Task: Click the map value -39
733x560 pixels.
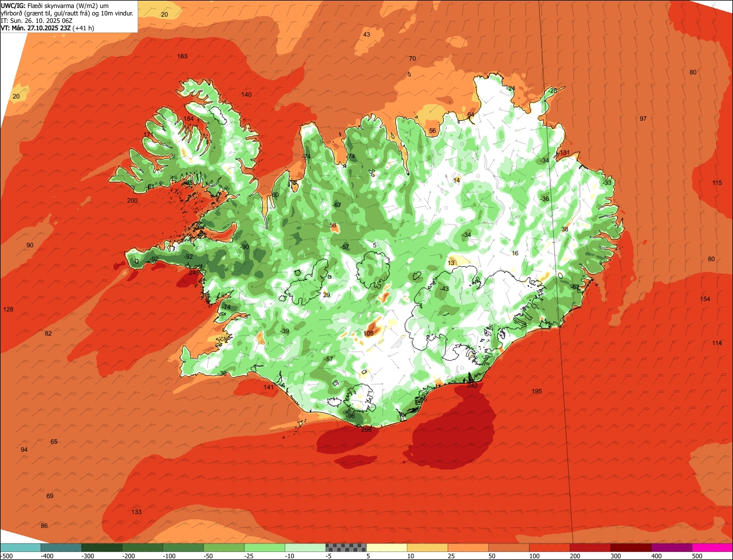Action: (285, 331)
